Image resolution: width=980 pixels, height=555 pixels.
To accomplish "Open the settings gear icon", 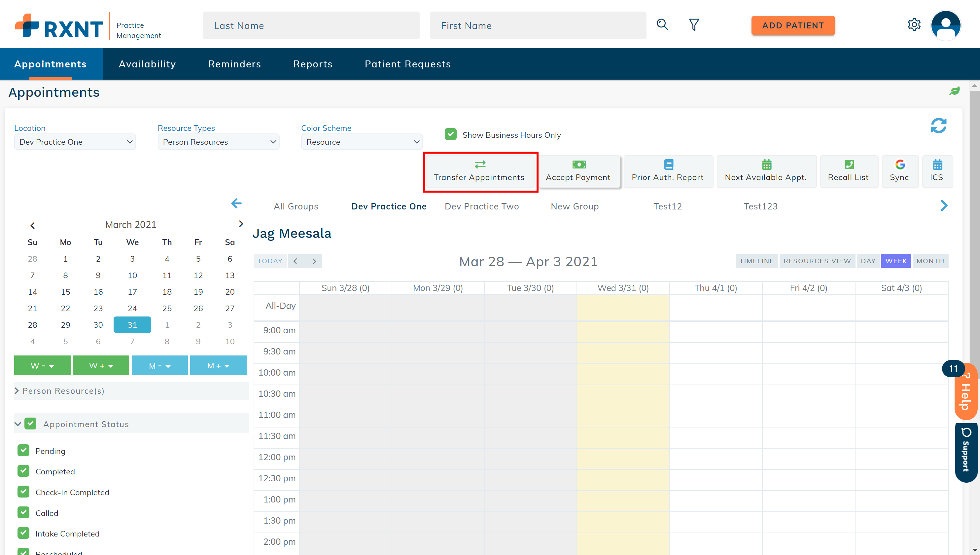I will tap(914, 25).
